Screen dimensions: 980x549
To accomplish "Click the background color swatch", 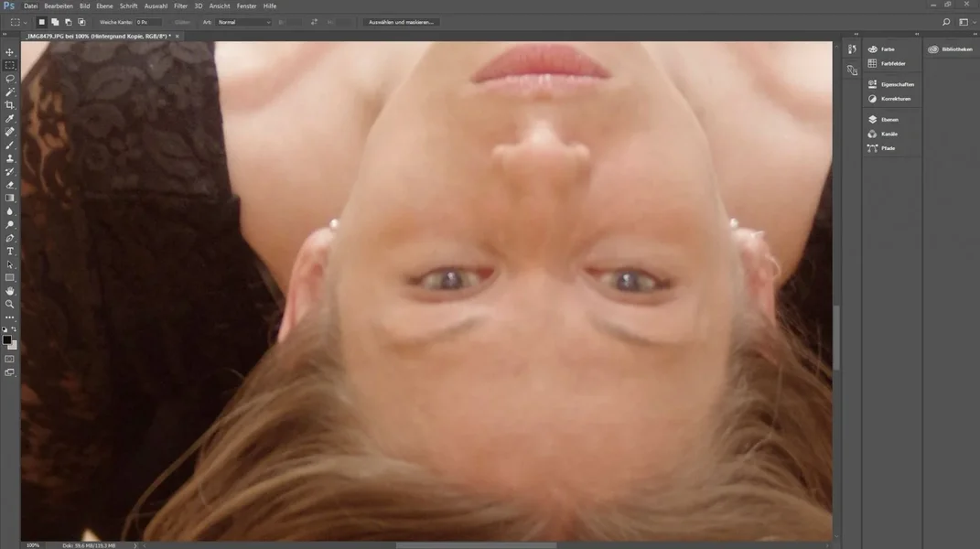I will click(15, 345).
